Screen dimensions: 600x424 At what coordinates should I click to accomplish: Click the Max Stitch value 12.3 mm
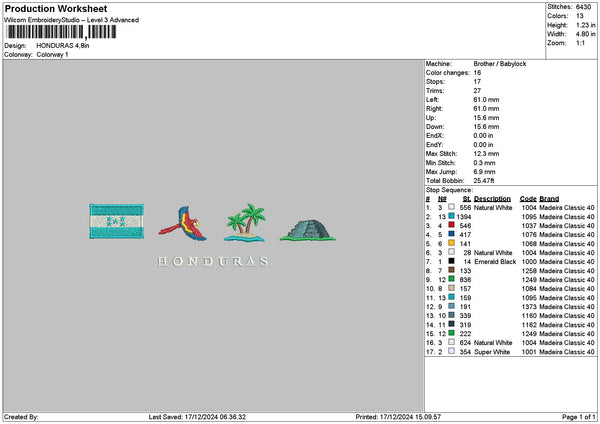coord(486,154)
